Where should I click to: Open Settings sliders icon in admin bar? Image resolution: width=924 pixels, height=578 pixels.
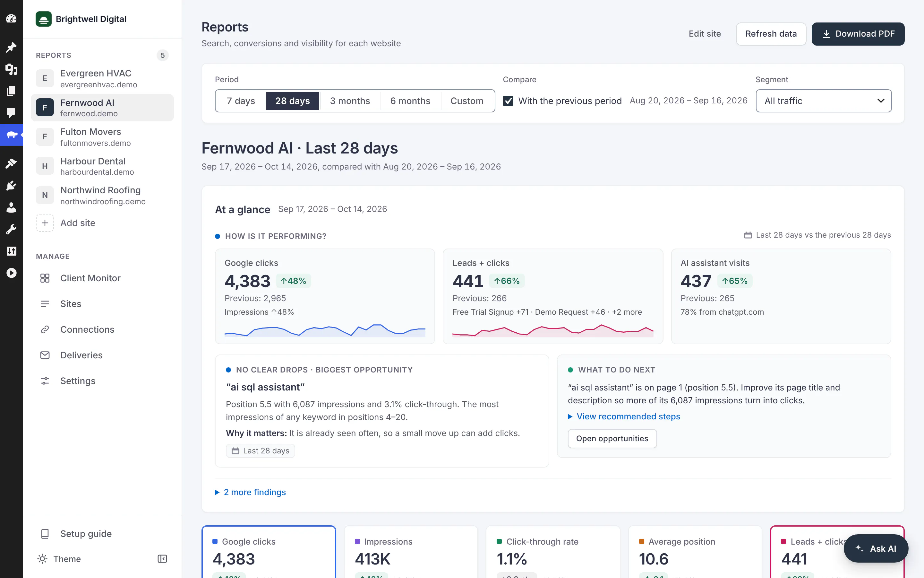point(12,251)
